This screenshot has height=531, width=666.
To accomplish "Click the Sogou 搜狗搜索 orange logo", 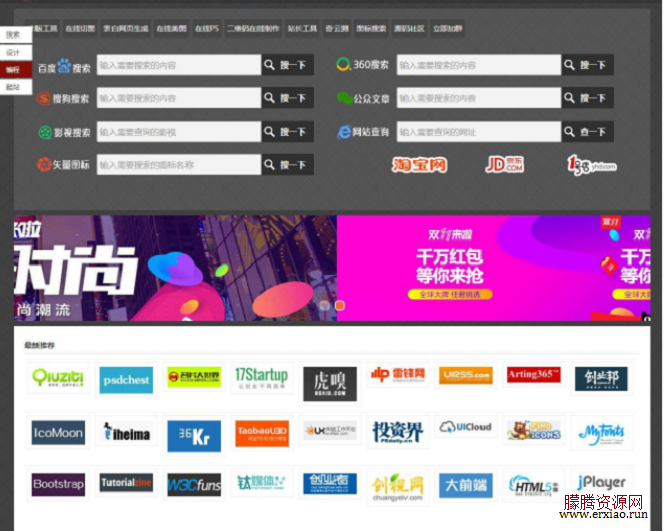I will [43, 99].
